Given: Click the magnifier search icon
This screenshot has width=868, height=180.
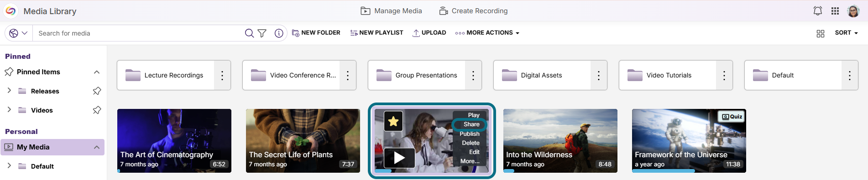Looking at the screenshot, I should pos(249,33).
